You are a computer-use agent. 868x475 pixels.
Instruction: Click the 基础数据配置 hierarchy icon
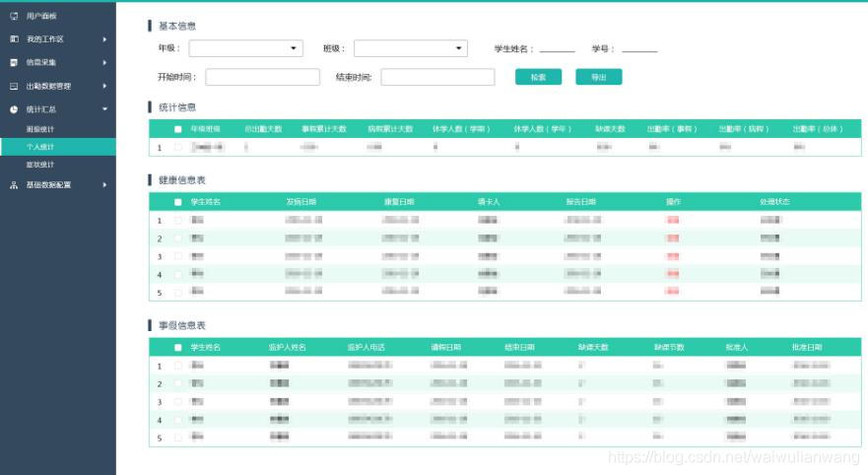pos(14,185)
